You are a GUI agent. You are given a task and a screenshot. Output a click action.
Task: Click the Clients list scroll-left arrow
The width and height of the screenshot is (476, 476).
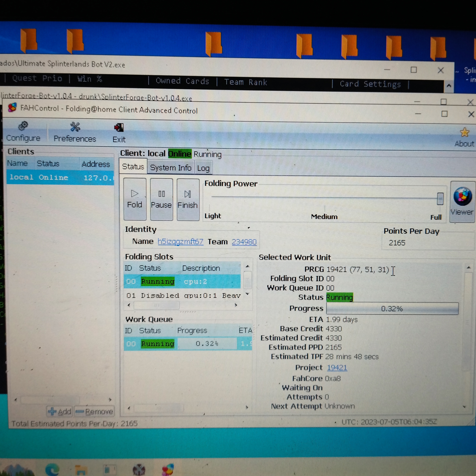(15, 400)
